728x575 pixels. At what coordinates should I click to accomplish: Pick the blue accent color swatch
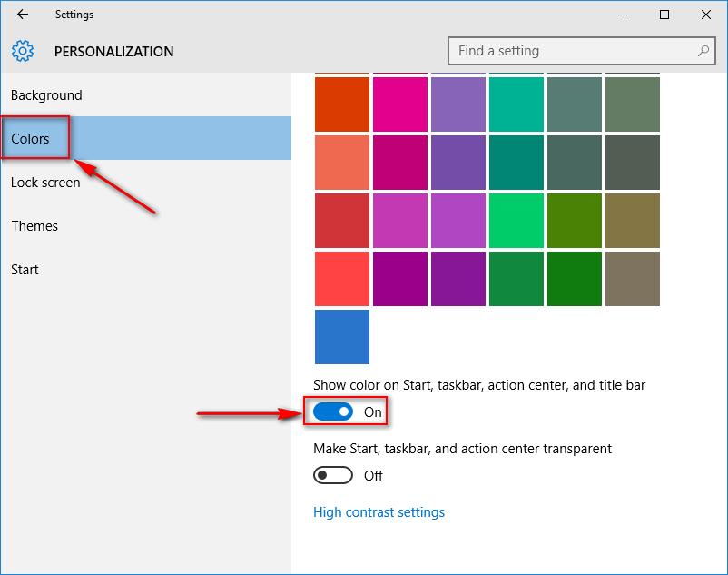342,337
